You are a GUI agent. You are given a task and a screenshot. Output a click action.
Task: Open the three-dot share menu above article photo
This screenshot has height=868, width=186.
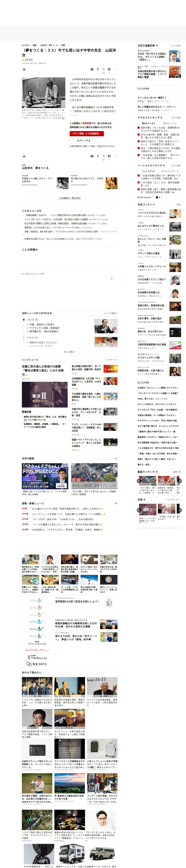pos(115,69)
